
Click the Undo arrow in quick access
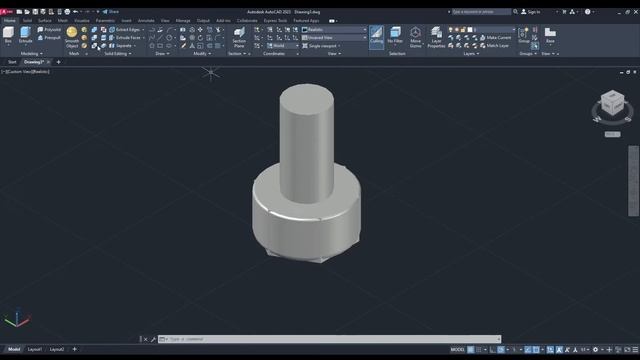(76, 12)
